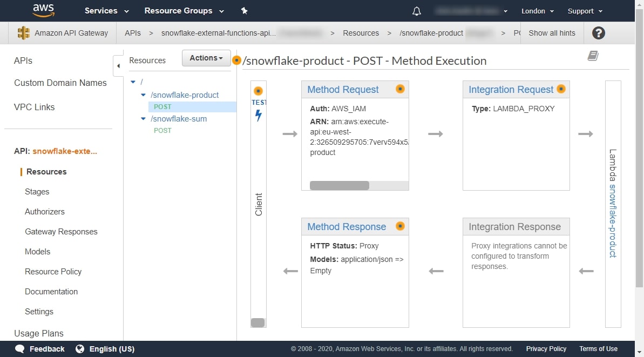Click the Show all hints button
Image resolution: width=644 pixels, height=357 pixels.
click(x=552, y=33)
